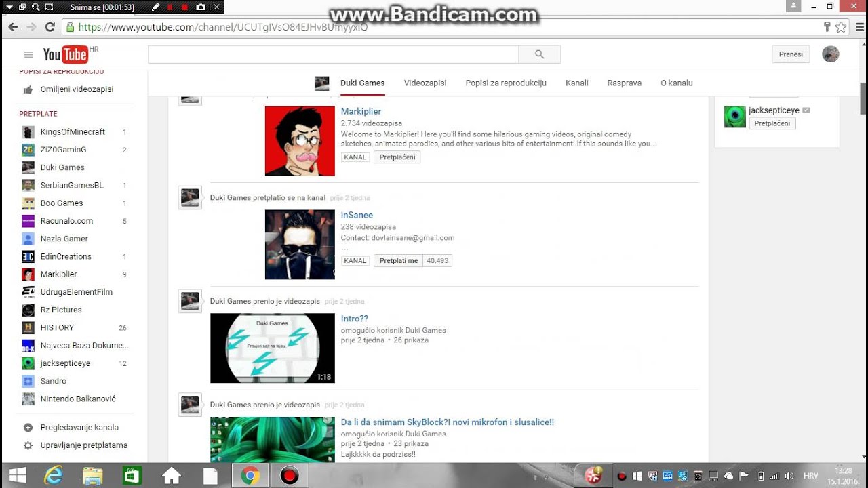Click the volume icon in system tray
The height and width of the screenshot is (488, 868).
click(789, 476)
